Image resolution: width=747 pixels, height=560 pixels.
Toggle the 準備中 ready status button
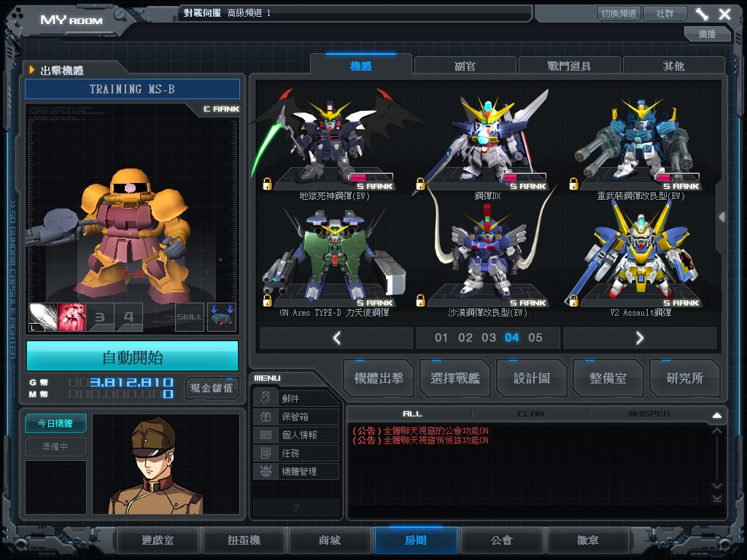click(55, 447)
